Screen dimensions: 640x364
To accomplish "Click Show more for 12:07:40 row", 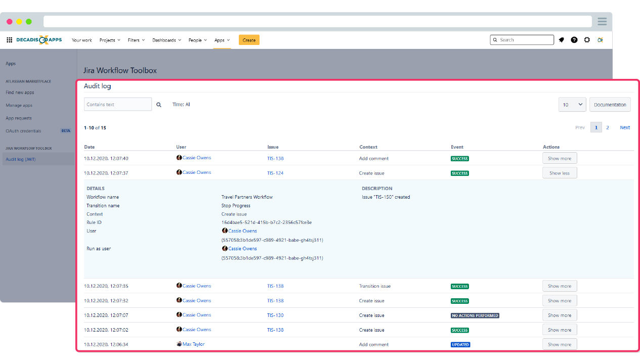I will point(560,158).
